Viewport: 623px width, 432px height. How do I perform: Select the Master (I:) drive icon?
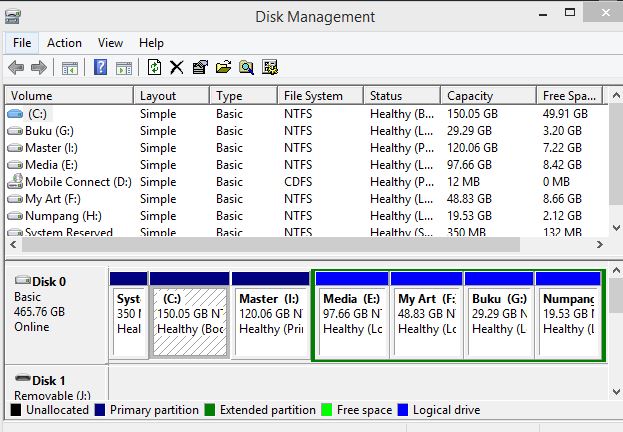15,148
